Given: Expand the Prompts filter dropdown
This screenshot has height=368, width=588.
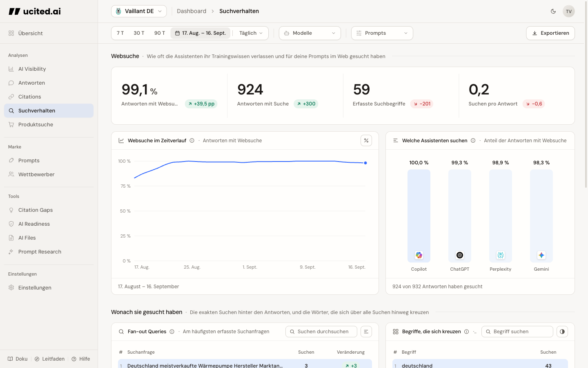Looking at the screenshot, I should pos(382,33).
